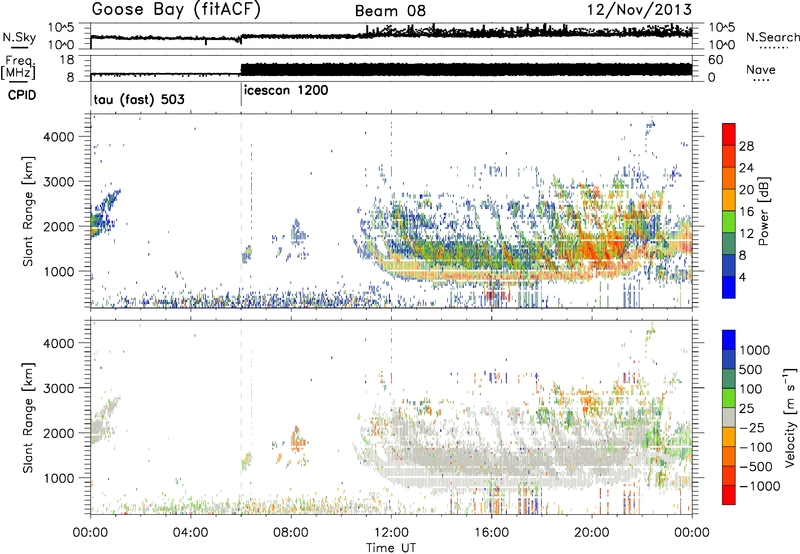Pick the bright blue bottom segment of the power color bar
The width and height of the screenshot is (800, 554).
(729, 287)
